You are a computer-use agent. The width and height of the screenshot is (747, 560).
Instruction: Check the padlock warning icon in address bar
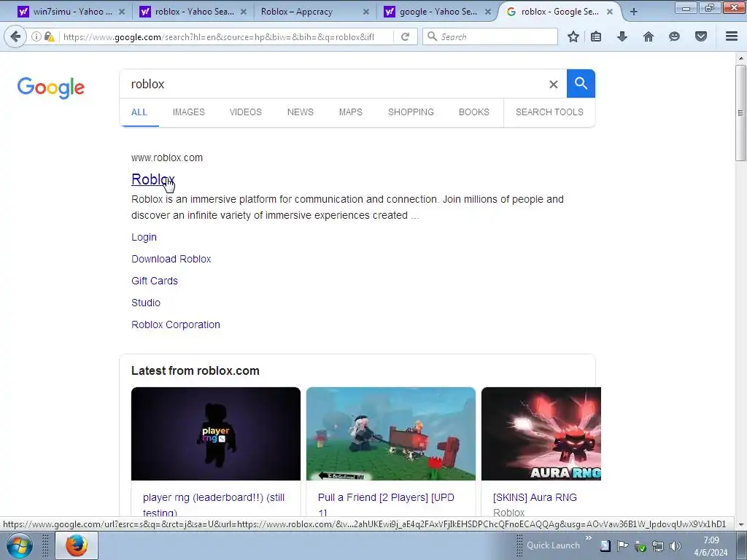(49, 36)
